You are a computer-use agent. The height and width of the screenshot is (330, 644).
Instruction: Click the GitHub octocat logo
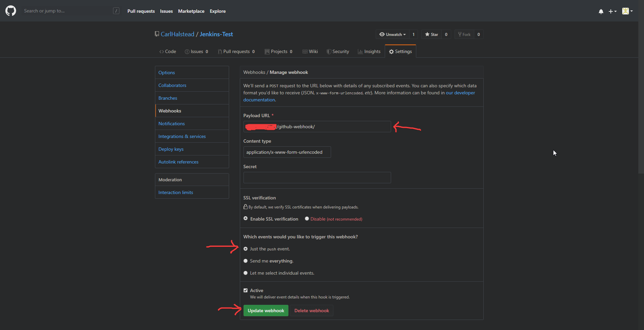(11, 11)
